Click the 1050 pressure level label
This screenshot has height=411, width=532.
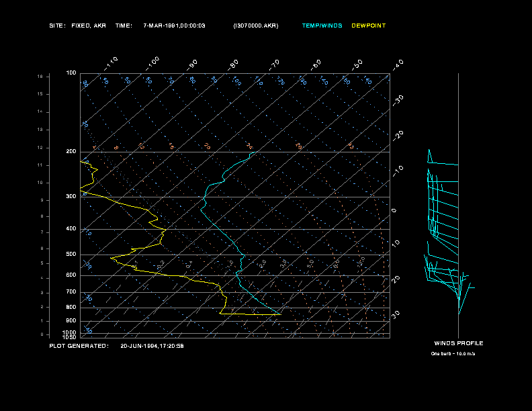[x=70, y=337]
